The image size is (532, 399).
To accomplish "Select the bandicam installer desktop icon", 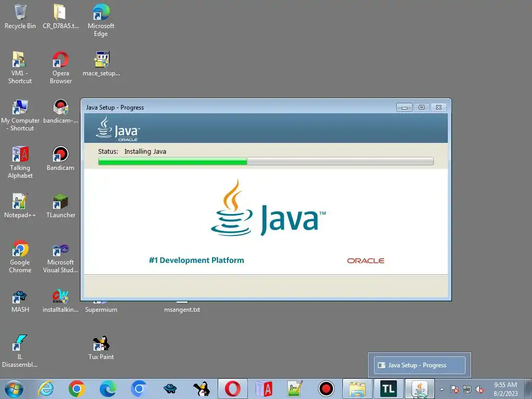I will [60, 111].
